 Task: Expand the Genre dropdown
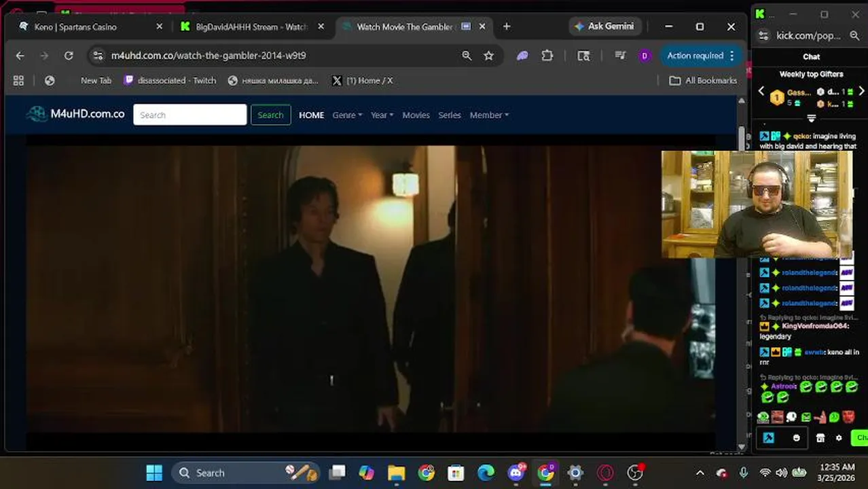tap(347, 115)
